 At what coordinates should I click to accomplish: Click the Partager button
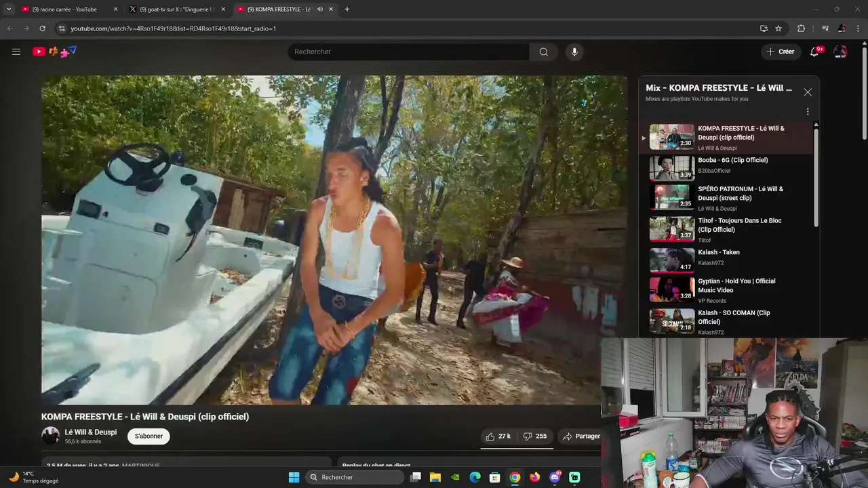tap(581, 436)
